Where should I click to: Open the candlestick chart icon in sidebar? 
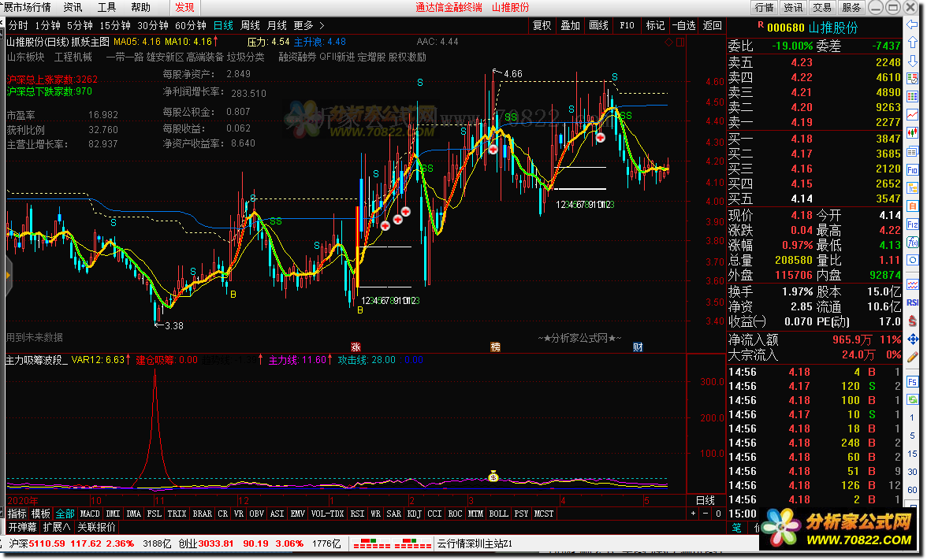click(912, 134)
